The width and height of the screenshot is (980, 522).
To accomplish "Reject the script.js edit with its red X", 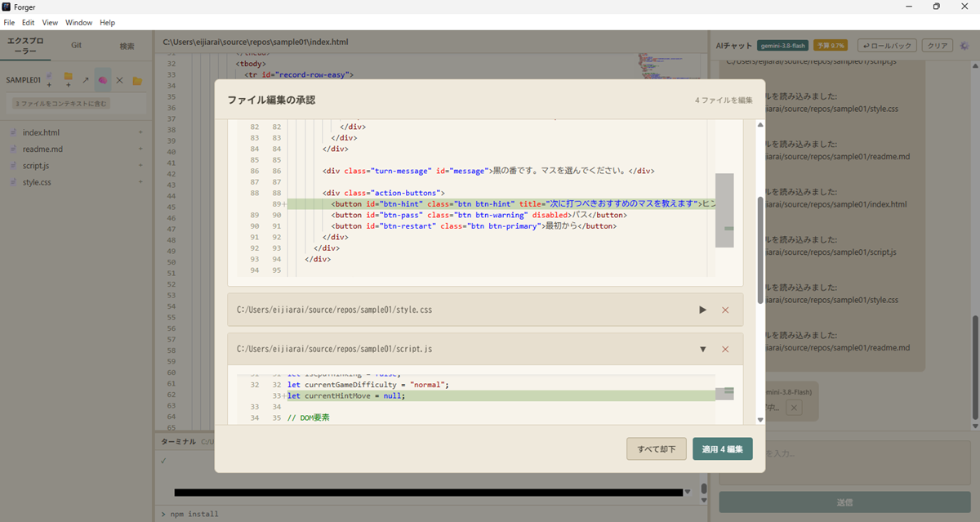I will click(725, 349).
